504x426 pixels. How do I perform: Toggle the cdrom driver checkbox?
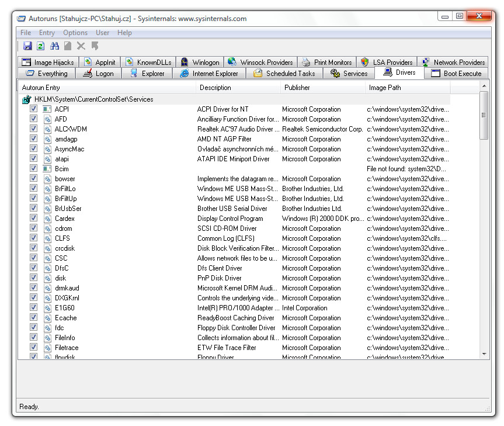[x=33, y=228]
